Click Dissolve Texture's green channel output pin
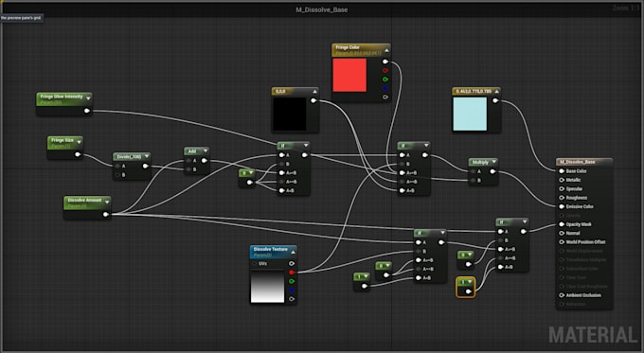 [292, 281]
